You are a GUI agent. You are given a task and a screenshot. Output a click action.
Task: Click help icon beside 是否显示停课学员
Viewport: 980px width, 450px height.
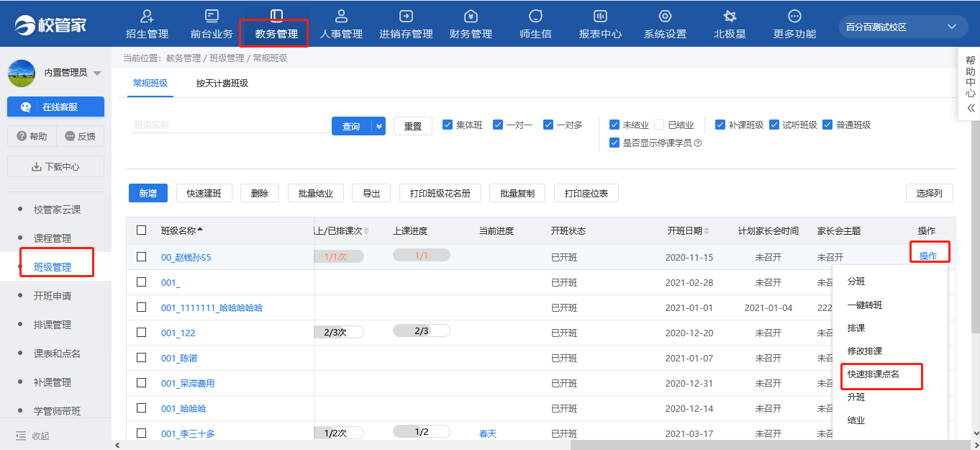[697, 143]
